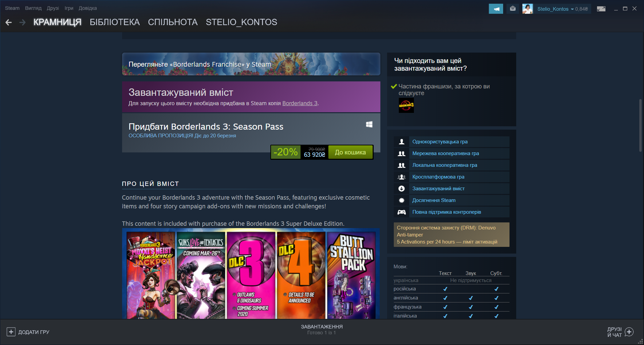Click the DLC 3 Outlaws & Dinosaurs artwork
644x345 pixels.
tap(251, 275)
